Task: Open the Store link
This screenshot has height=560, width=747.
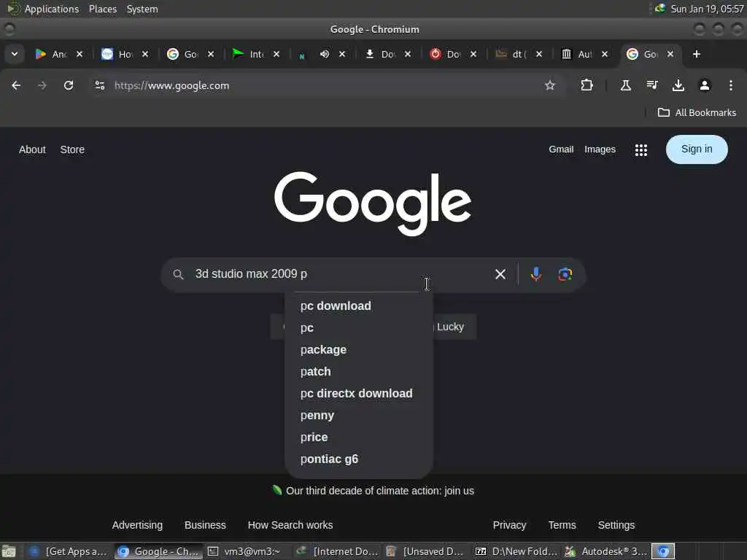Action: pos(72,149)
